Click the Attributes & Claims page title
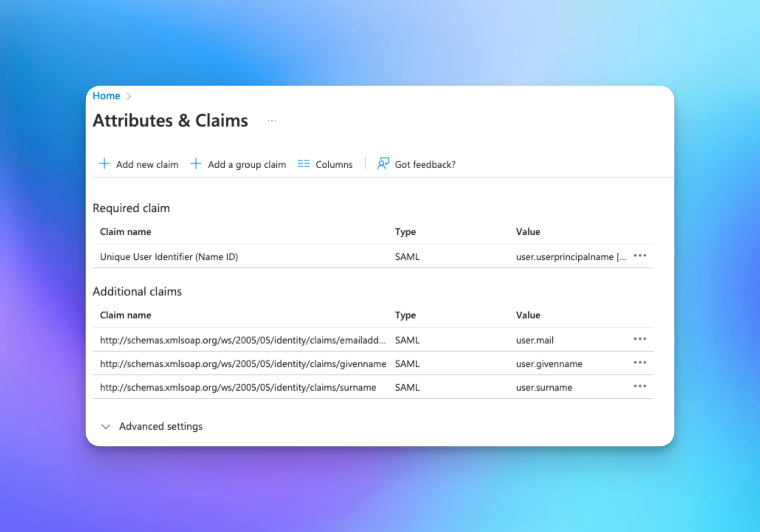The width and height of the screenshot is (760, 532). [x=170, y=121]
